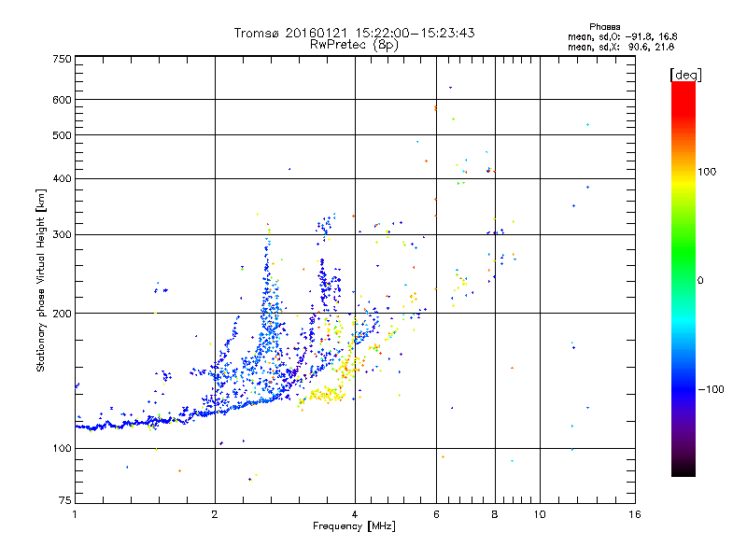Click the 'Stationary phase Virtual Height [km]' axis label
Viewport: 747px width, 560px height.
(x=40, y=281)
